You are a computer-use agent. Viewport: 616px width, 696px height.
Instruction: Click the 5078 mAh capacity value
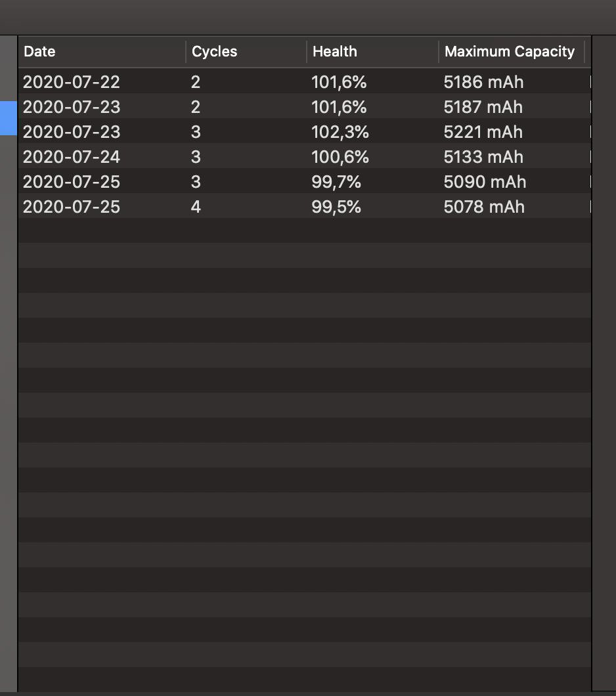pyautogui.click(x=484, y=207)
